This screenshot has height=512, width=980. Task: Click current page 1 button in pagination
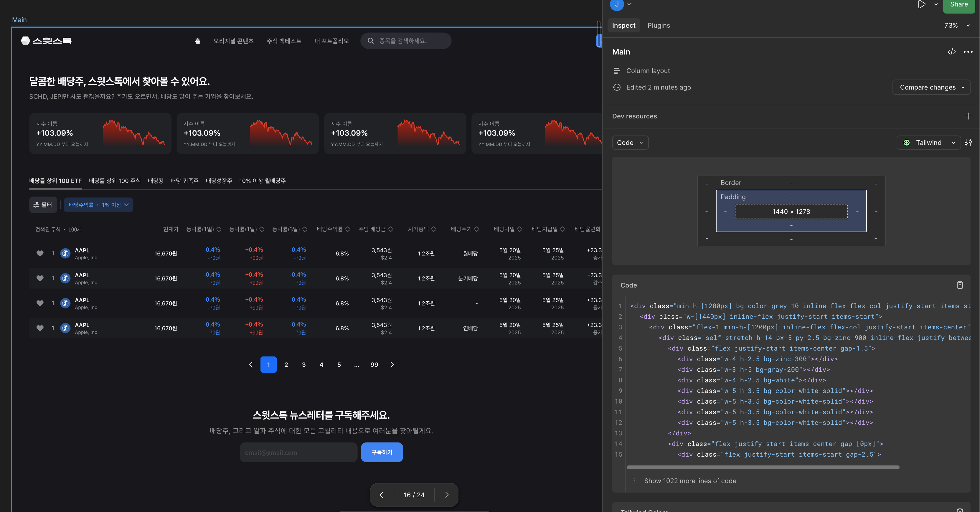269,365
